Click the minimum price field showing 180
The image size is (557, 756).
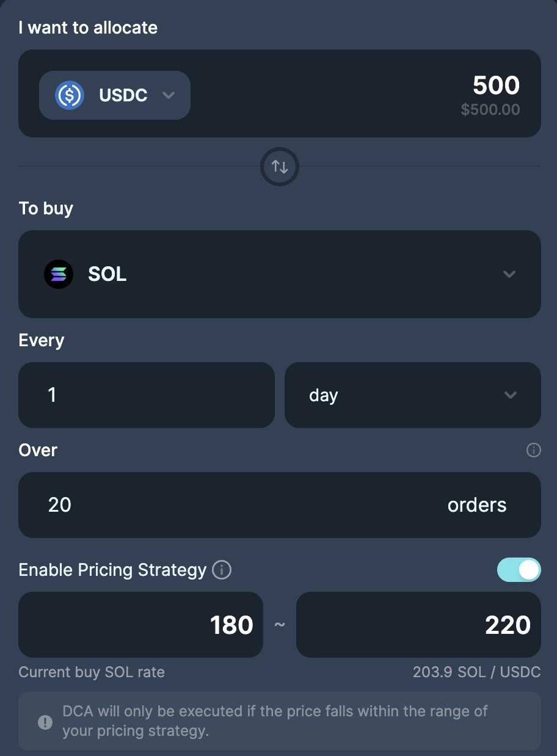(141, 625)
